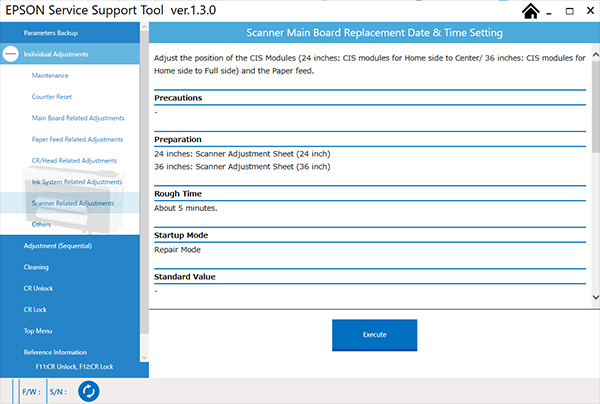600x404 pixels.
Task: Click sidebar scrollbar down arrow
Action: click(144, 358)
